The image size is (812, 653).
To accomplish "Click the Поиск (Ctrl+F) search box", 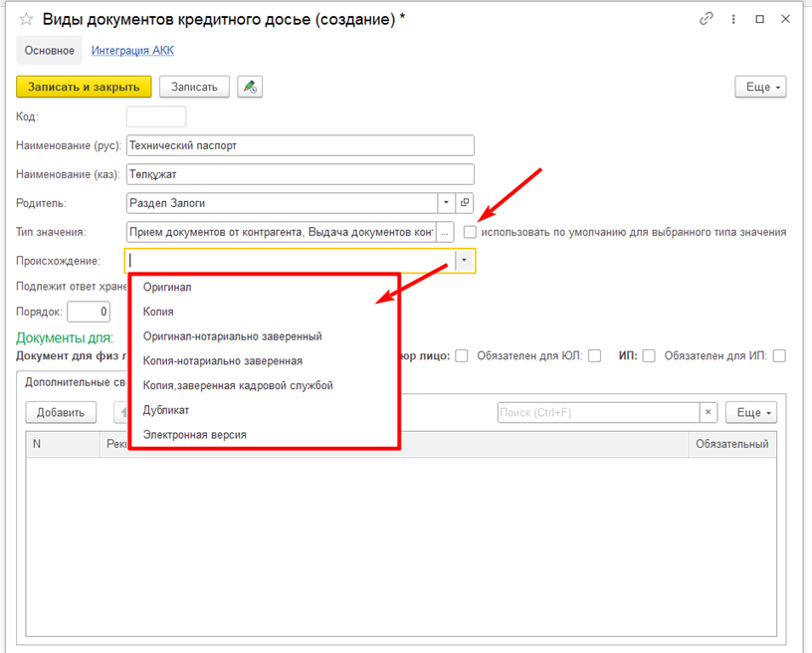I will pos(599,412).
